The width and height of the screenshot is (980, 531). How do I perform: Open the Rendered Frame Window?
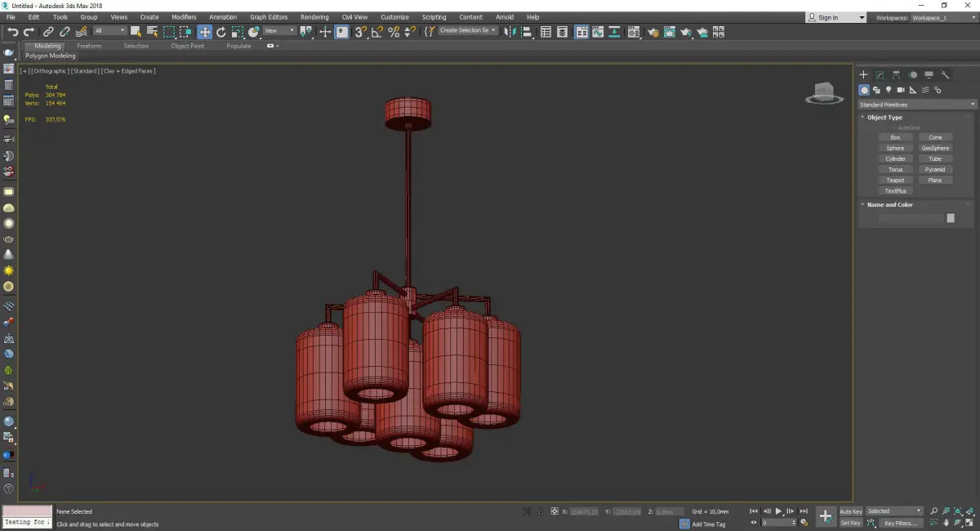click(x=670, y=32)
